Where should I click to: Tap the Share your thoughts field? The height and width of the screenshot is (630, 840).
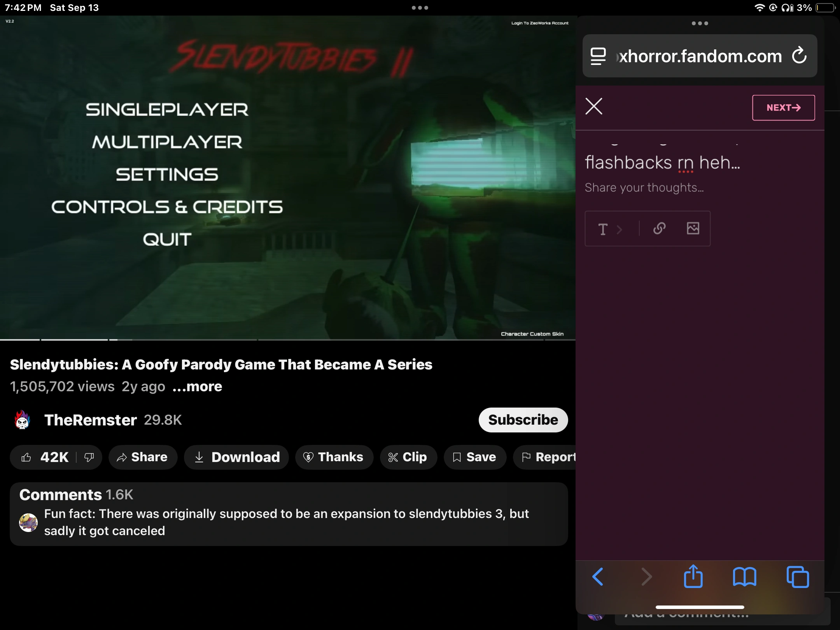[644, 188]
